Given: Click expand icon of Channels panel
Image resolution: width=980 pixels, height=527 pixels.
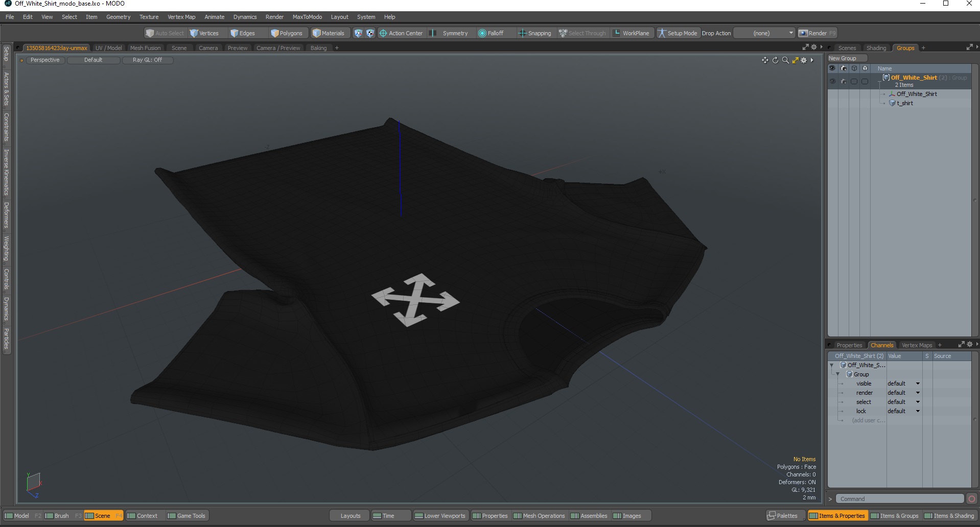Looking at the screenshot, I should pos(961,344).
